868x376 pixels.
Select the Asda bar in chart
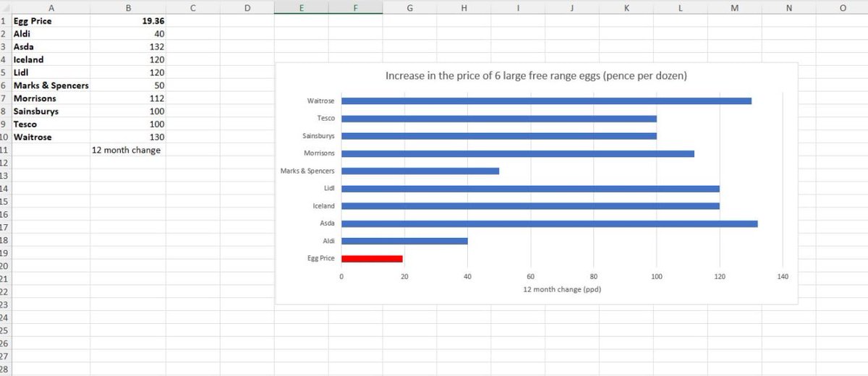pyautogui.click(x=550, y=223)
